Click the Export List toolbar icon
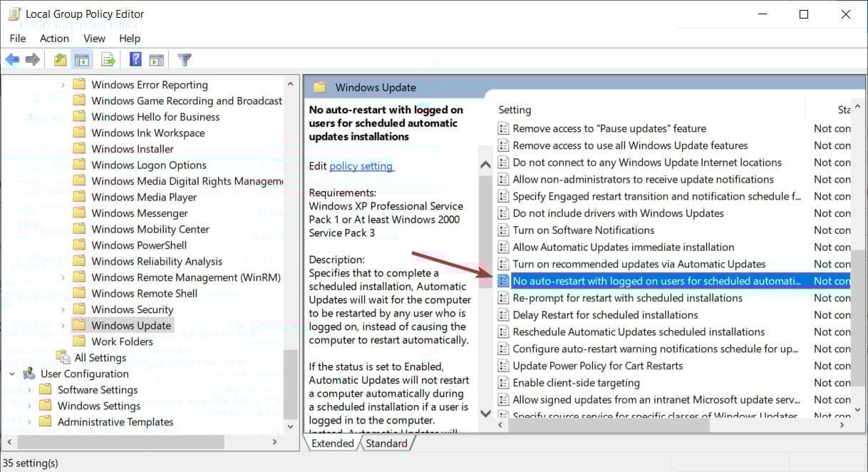Image resolution: width=868 pixels, height=472 pixels. pyautogui.click(x=108, y=60)
